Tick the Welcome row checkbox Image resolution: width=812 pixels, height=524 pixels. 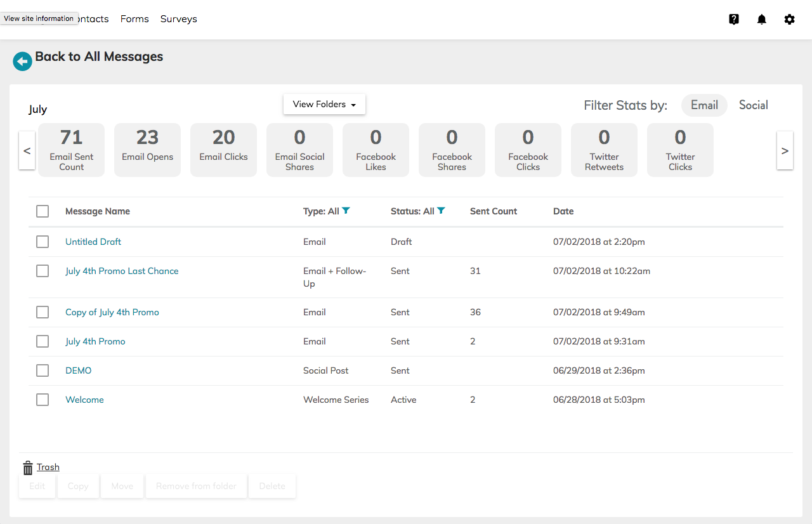(43, 400)
